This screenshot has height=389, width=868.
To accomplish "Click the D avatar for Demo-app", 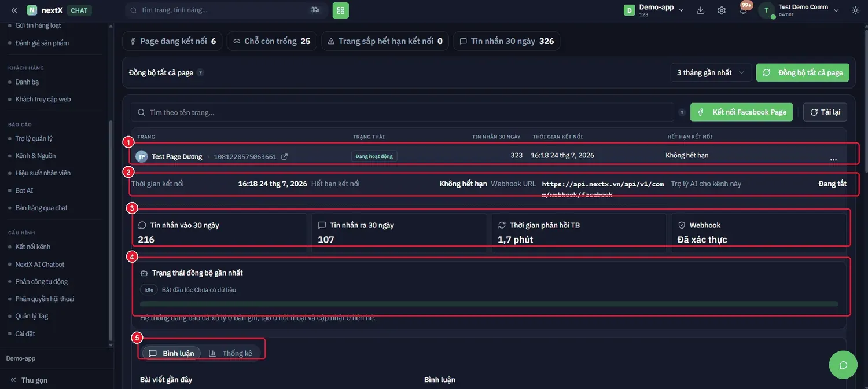I will pyautogui.click(x=629, y=10).
